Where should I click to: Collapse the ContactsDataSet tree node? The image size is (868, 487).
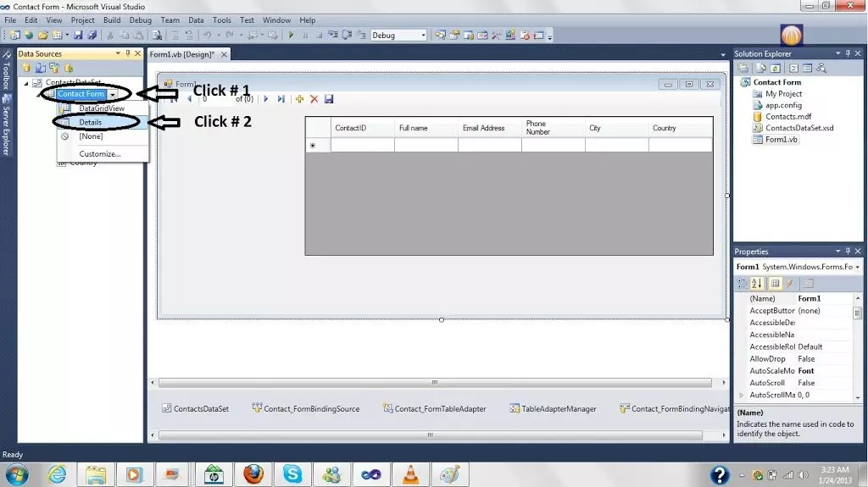(x=26, y=83)
